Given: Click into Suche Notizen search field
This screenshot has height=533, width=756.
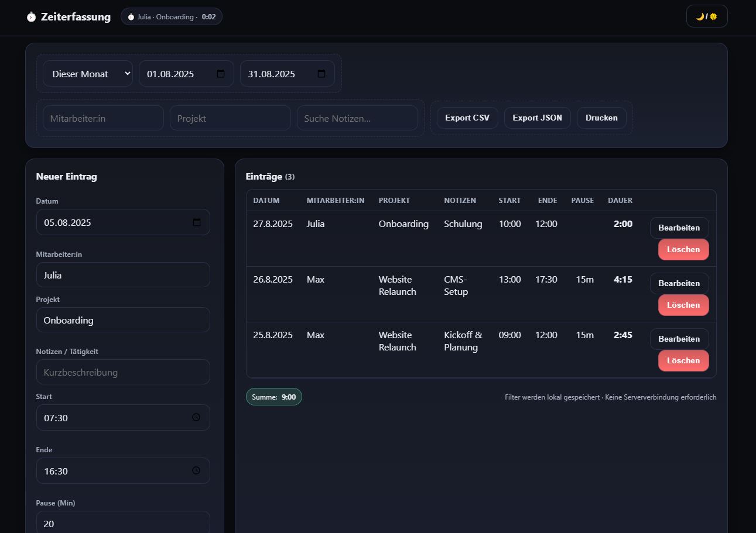Looking at the screenshot, I should coord(357,118).
